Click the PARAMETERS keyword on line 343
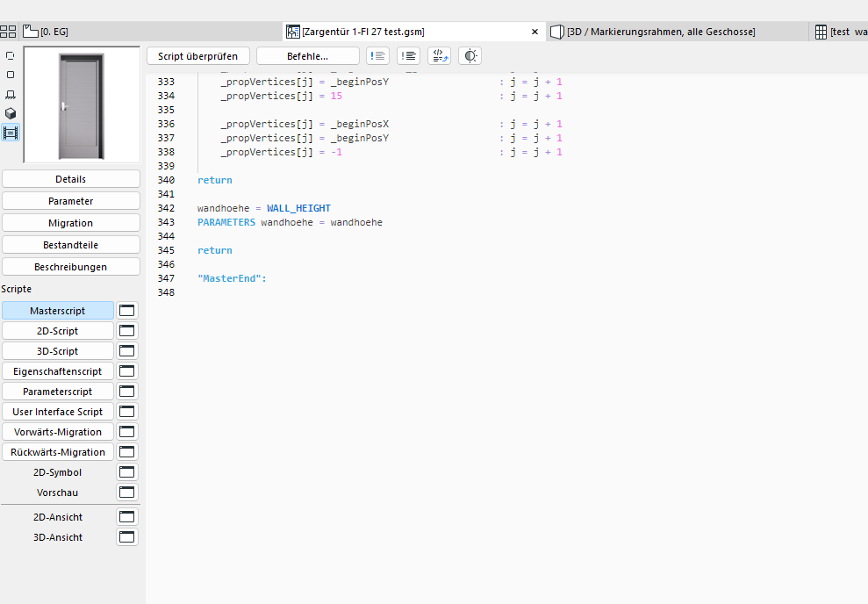This screenshot has width=868, height=604. click(x=226, y=222)
